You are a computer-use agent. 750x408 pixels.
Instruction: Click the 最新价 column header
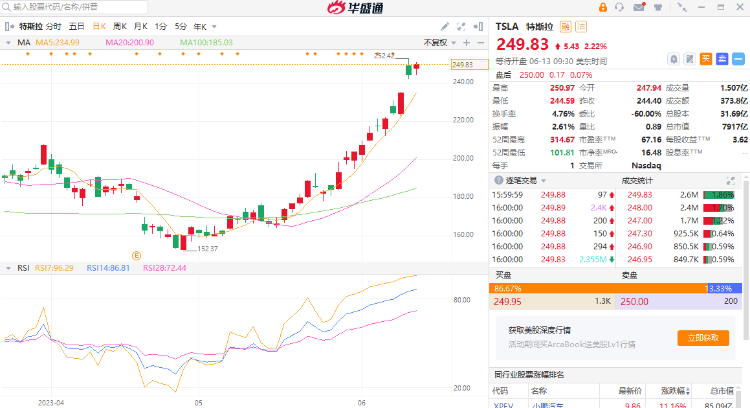629,391
